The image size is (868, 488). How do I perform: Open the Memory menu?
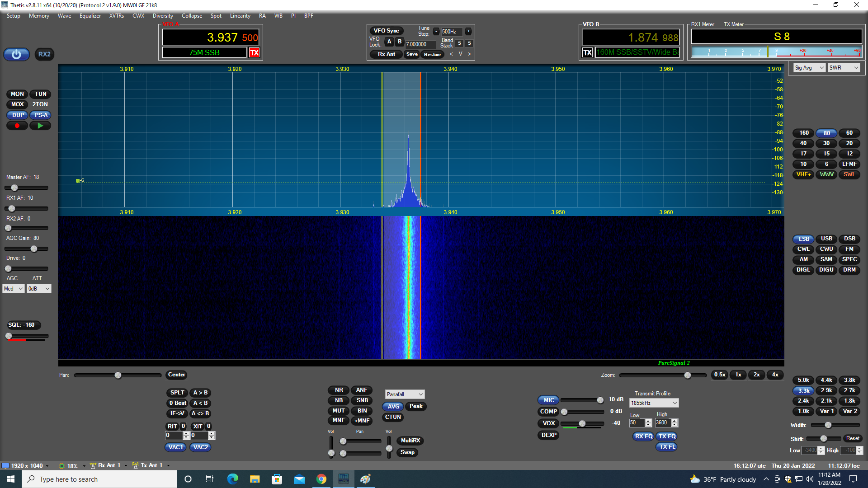pyautogui.click(x=39, y=16)
